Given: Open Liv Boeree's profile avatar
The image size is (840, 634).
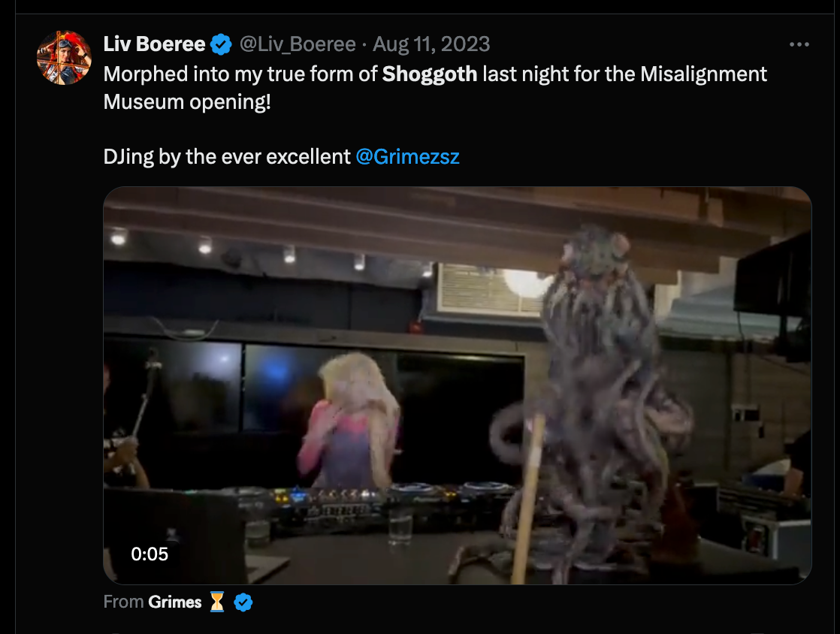Looking at the screenshot, I should pos(64,58).
